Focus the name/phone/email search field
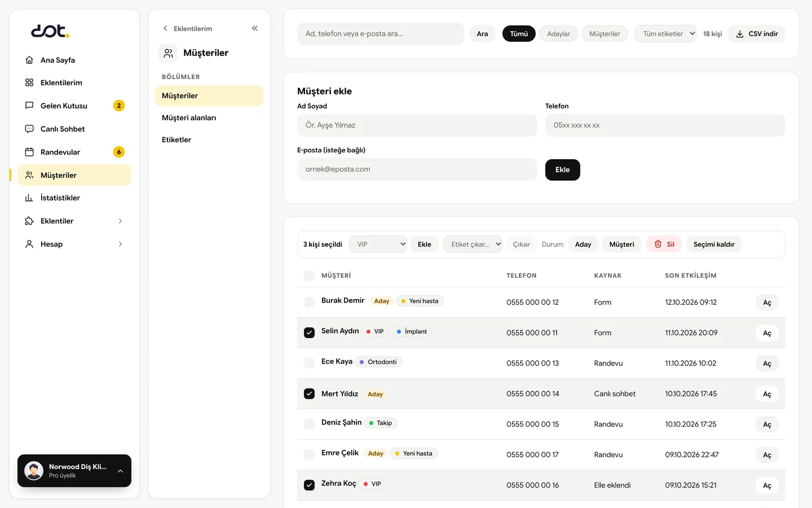Image resolution: width=812 pixels, height=508 pixels. [x=381, y=34]
